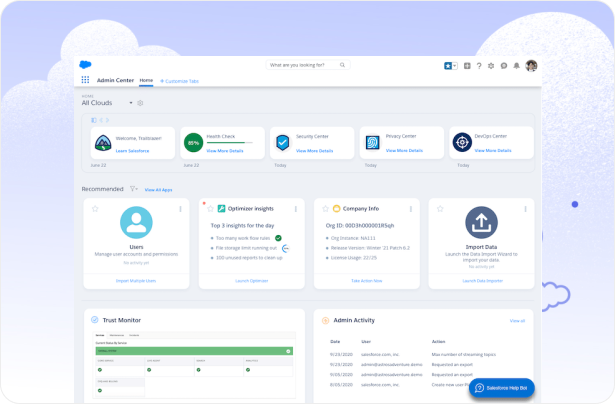Image resolution: width=615 pixels, height=404 pixels.
Task: Favorite the Company Info card star
Action: point(325,209)
